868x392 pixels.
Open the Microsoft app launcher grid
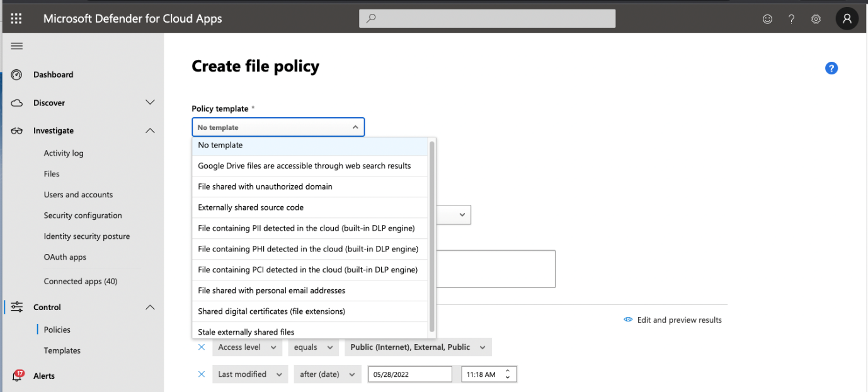(x=16, y=18)
